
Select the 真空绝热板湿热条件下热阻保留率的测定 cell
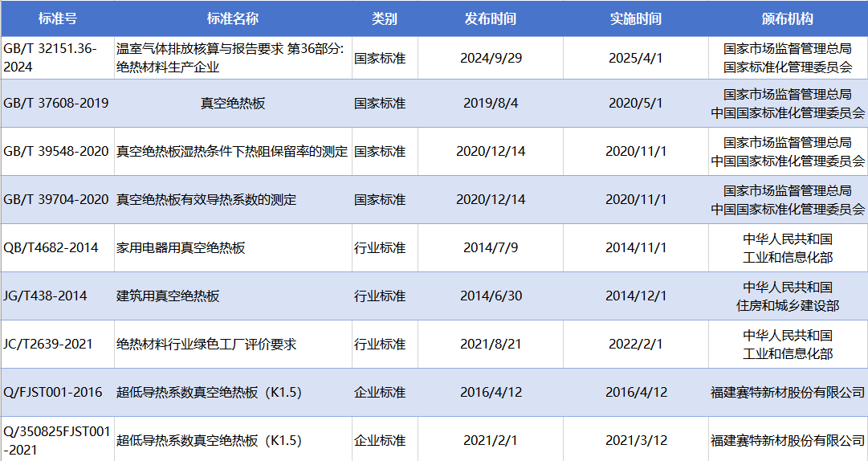(232, 152)
